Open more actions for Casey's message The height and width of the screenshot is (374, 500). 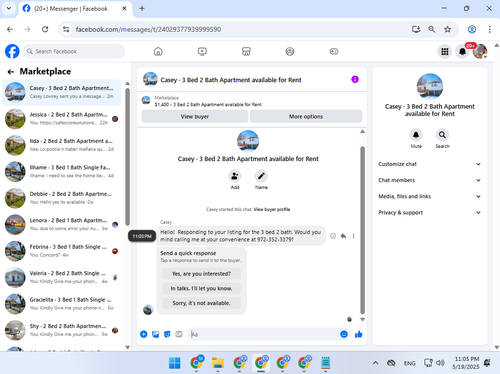click(353, 236)
